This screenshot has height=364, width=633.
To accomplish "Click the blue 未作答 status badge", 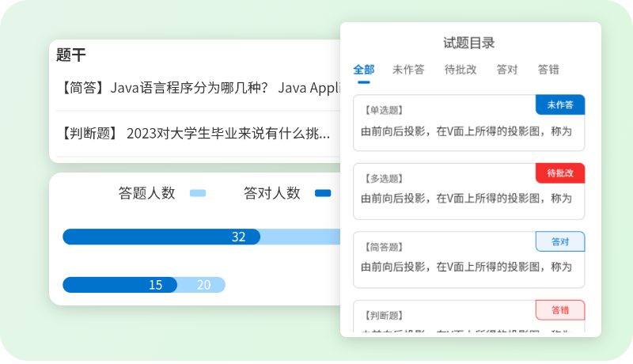I will [x=560, y=104].
